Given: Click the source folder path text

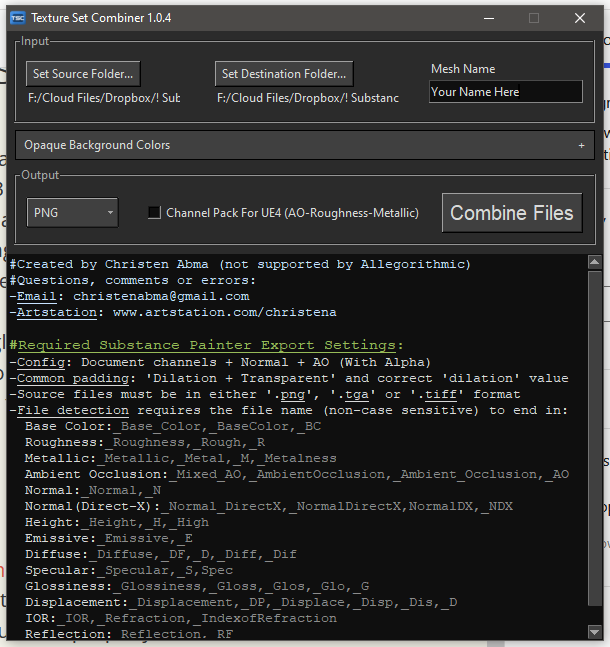Looking at the screenshot, I should pos(103,98).
